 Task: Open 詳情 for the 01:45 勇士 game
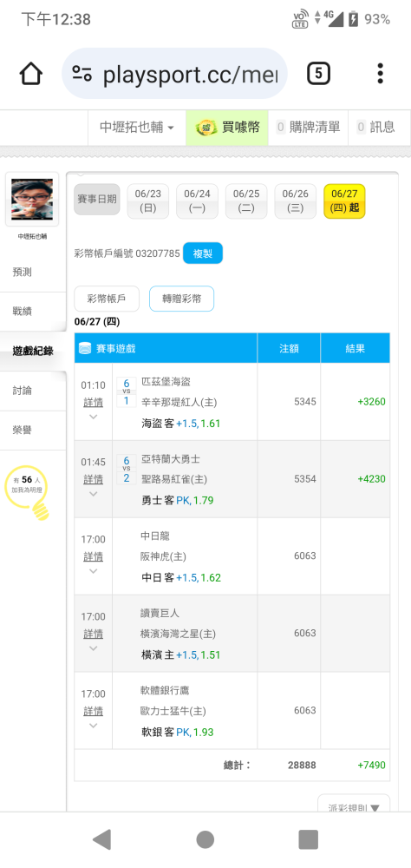click(x=93, y=479)
